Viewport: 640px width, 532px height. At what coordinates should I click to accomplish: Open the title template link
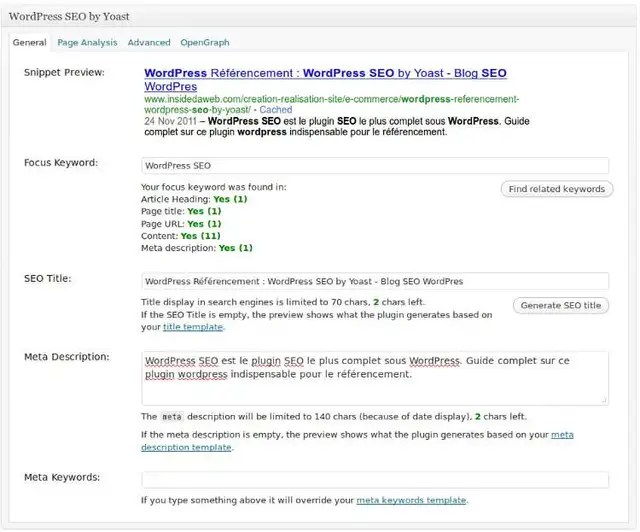point(193,327)
